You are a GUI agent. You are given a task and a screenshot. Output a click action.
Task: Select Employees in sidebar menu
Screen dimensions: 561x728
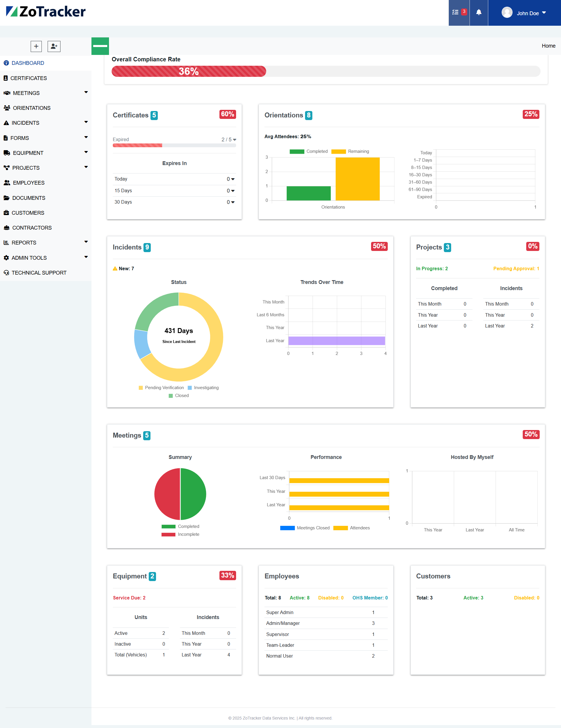point(29,183)
